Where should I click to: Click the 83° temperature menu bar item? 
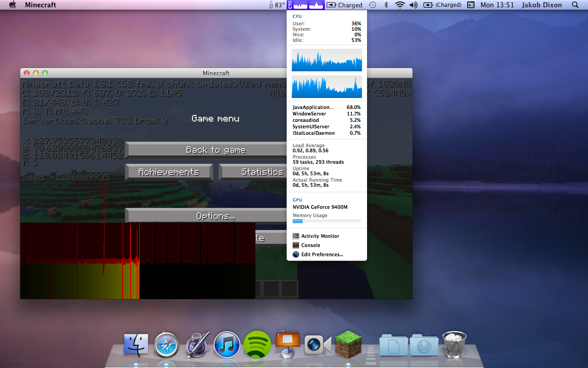277,5
